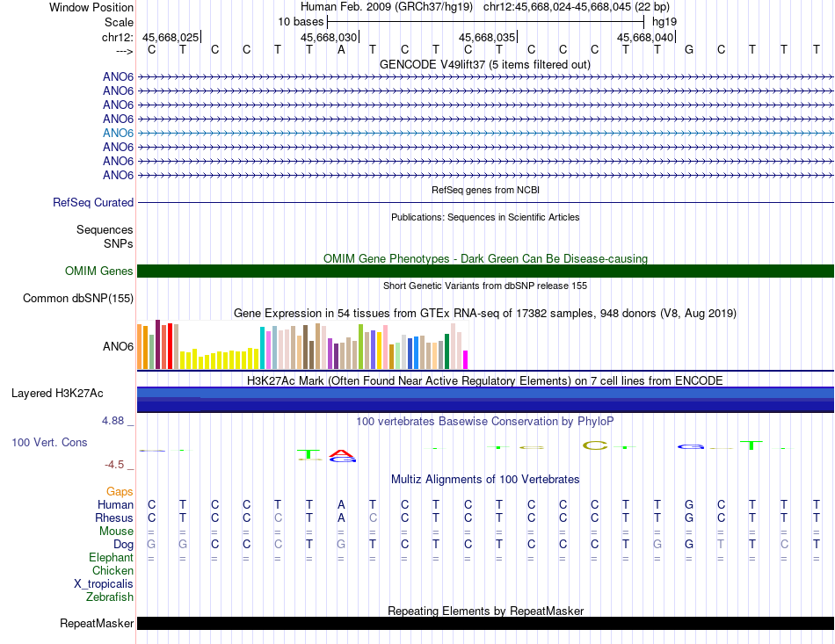Click the light blue ANO6 transcript label

118,133
